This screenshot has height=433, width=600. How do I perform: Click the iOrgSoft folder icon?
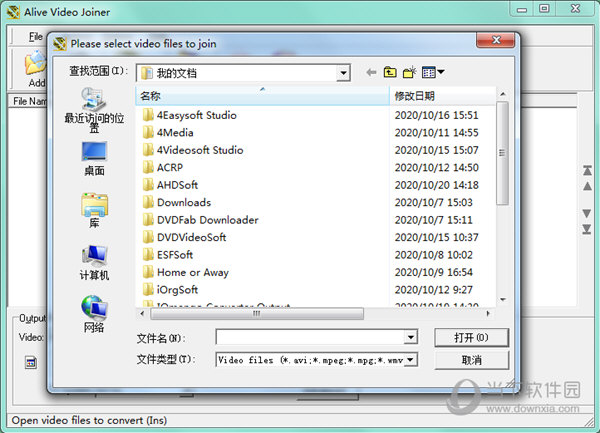pyautogui.click(x=148, y=290)
